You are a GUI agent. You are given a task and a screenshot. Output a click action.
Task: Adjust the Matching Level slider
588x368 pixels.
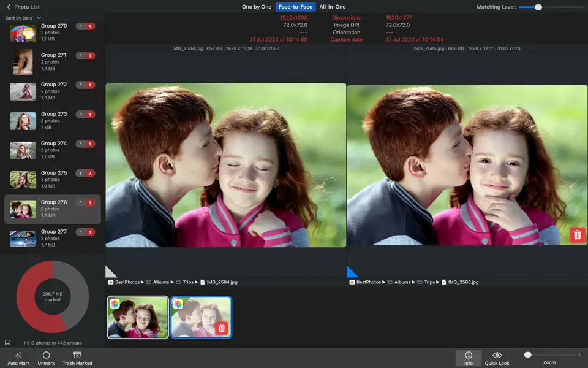(x=538, y=7)
